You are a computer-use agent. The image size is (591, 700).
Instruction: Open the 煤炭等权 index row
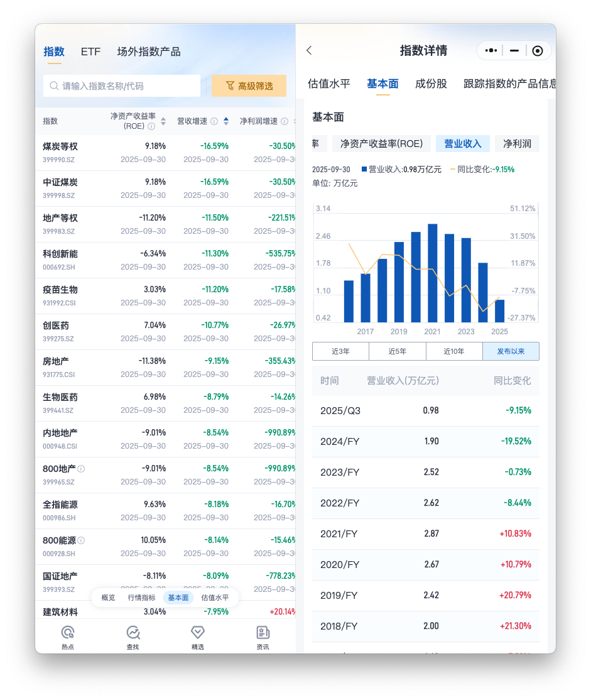click(165, 153)
